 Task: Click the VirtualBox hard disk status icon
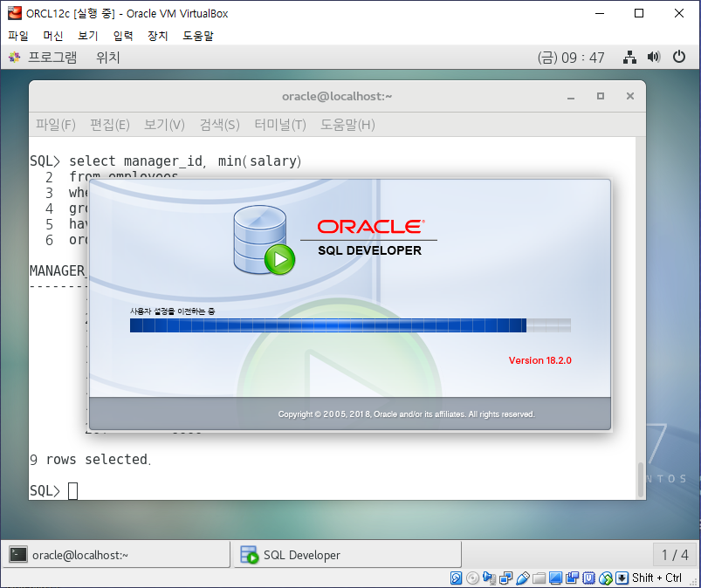coord(456,578)
